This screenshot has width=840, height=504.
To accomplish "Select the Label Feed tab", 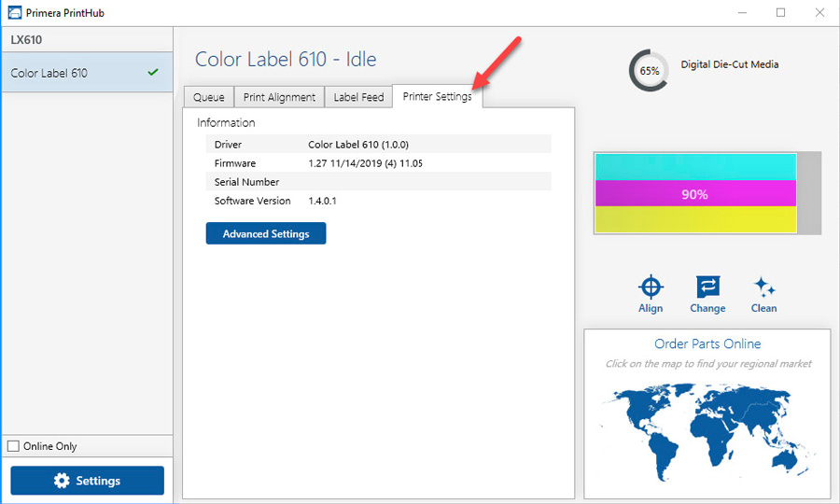I will point(358,97).
